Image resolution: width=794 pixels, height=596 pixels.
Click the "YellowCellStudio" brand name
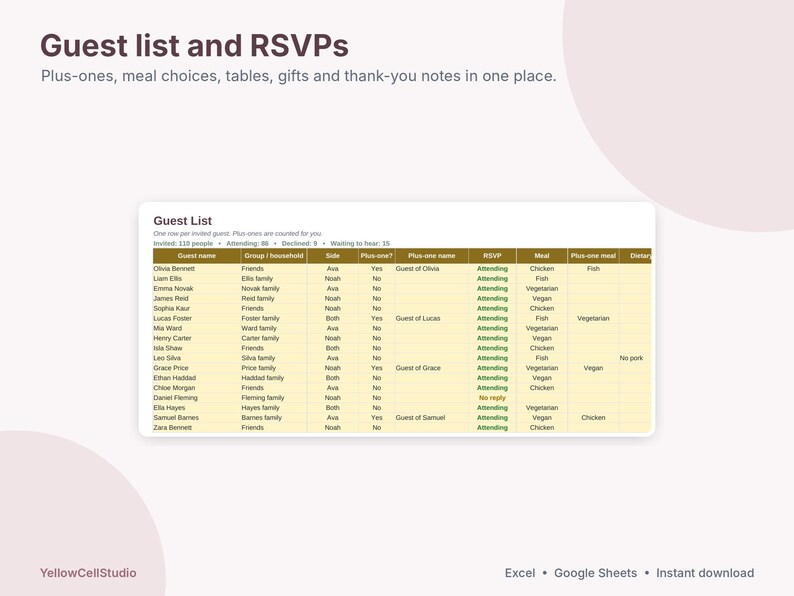(x=88, y=573)
